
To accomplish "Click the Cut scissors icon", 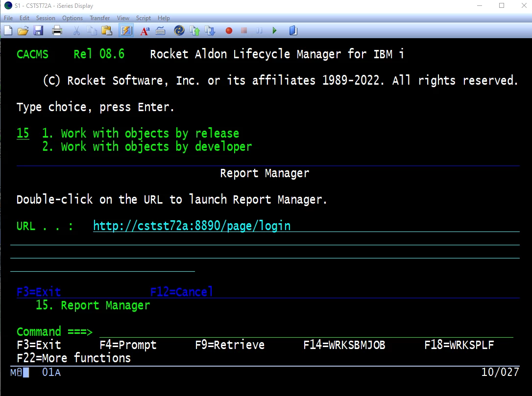I will [77, 31].
